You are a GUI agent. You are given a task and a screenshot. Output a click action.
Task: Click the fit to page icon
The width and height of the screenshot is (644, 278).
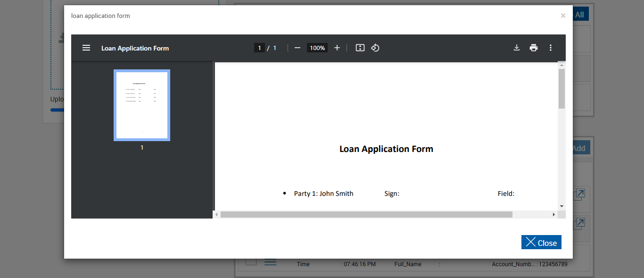360,48
